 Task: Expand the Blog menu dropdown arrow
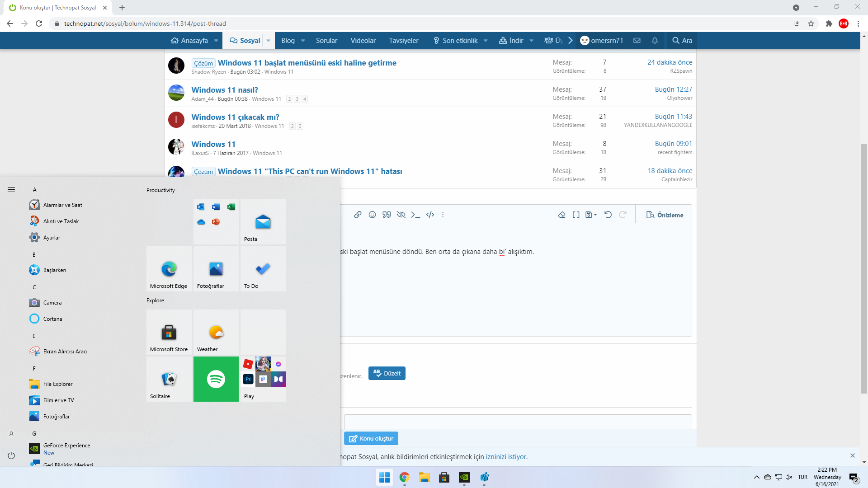coord(303,40)
